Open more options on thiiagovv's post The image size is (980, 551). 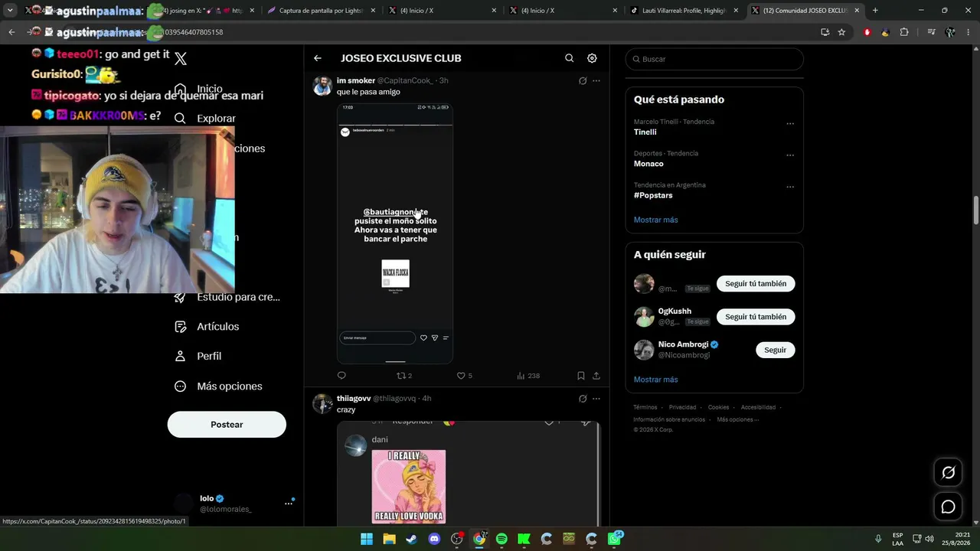pos(596,399)
